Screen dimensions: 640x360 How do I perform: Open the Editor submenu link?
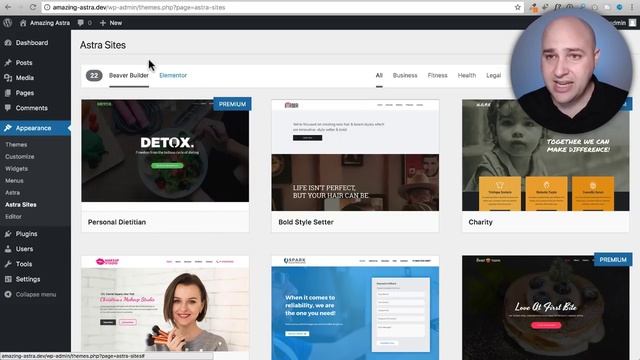pos(13,216)
